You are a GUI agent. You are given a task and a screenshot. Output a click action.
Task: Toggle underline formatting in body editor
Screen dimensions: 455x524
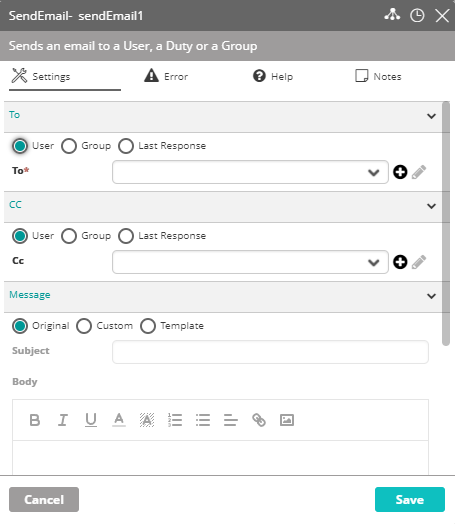click(91, 420)
